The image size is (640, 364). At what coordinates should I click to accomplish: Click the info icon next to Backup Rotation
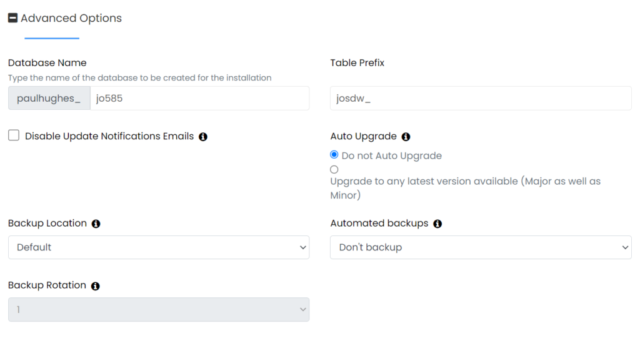(x=96, y=286)
